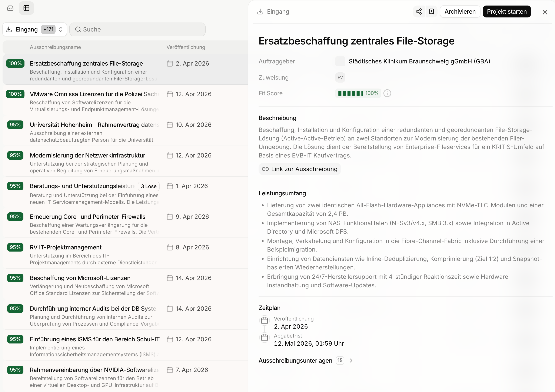Expand Ausschreibungsunterlagen with the chevron arrow
The width and height of the screenshot is (555, 392).
coord(351,360)
